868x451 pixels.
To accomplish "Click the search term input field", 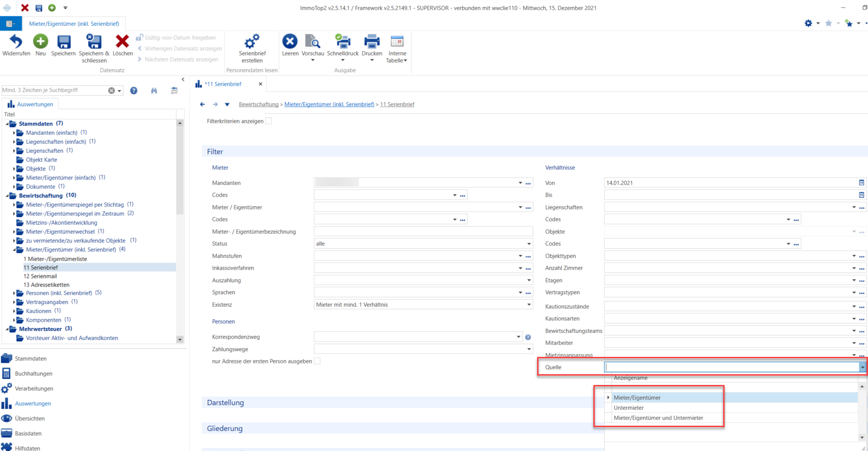I will click(54, 90).
